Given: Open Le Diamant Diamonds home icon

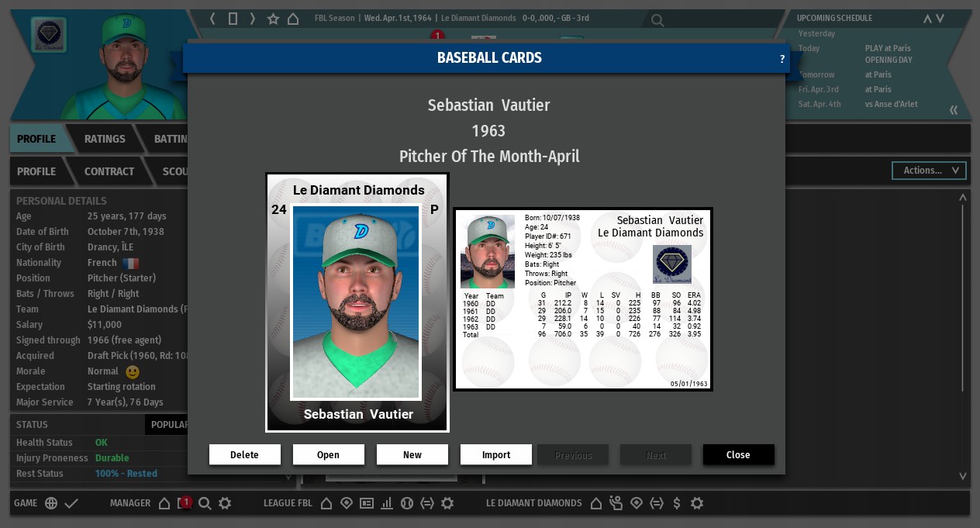Looking at the screenshot, I should [596, 503].
